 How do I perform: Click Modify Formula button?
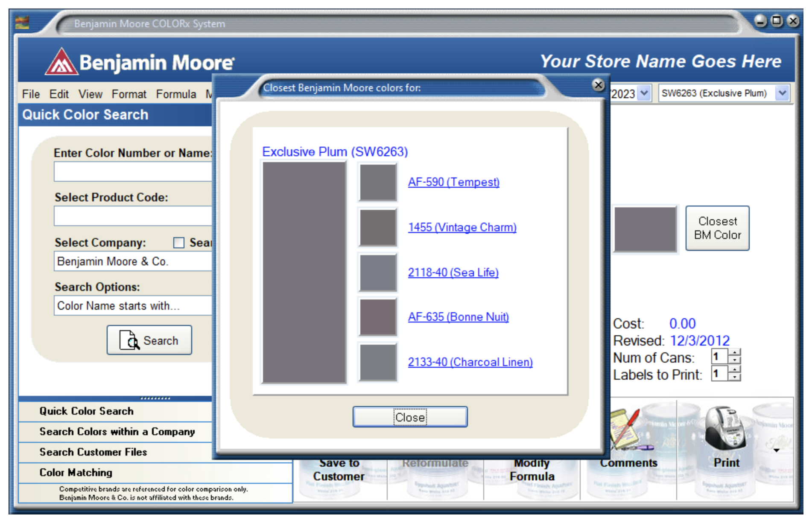pos(532,470)
